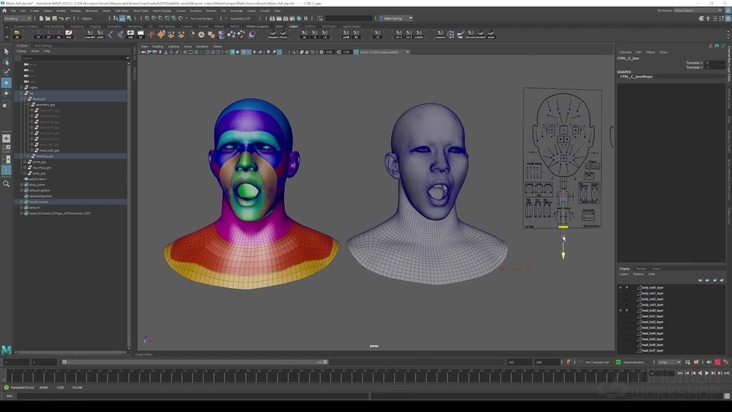Image resolution: width=732 pixels, height=412 pixels.
Task: Open the Layers menu in layer editor
Action: [x=624, y=274]
